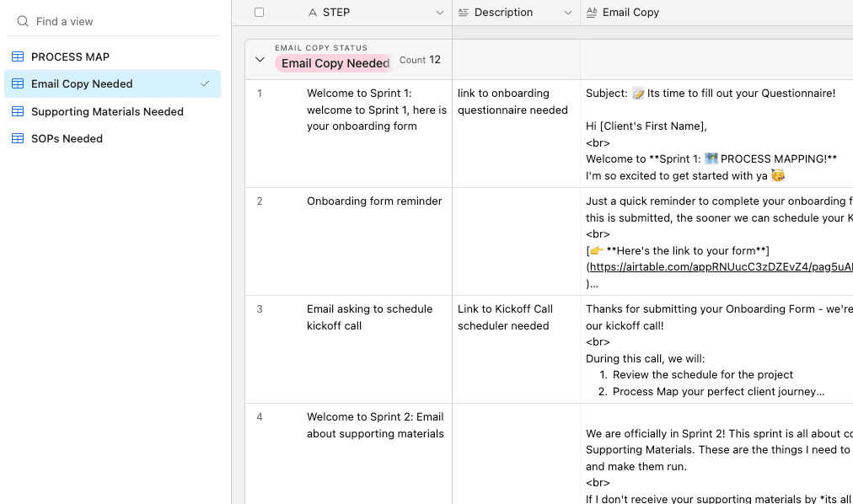Click the grid icon beside Supporting Materials Needed

18,111
